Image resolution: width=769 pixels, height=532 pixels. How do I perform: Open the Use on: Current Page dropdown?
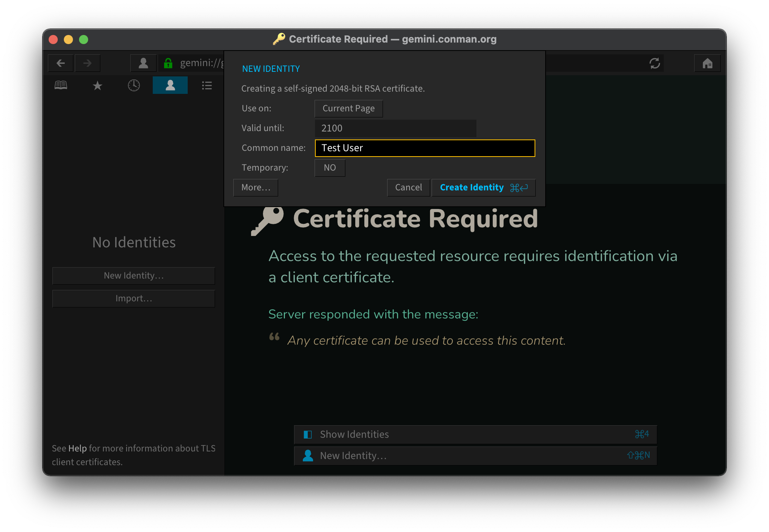(348, 109)
